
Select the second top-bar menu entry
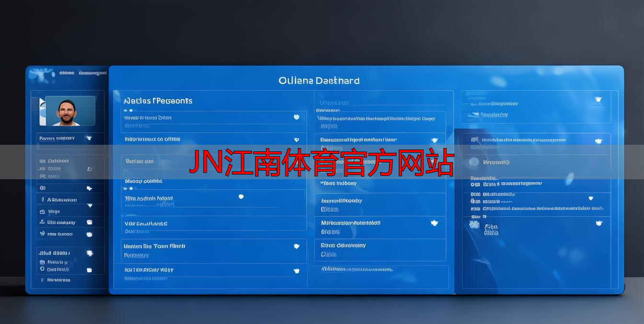(94, 72)
